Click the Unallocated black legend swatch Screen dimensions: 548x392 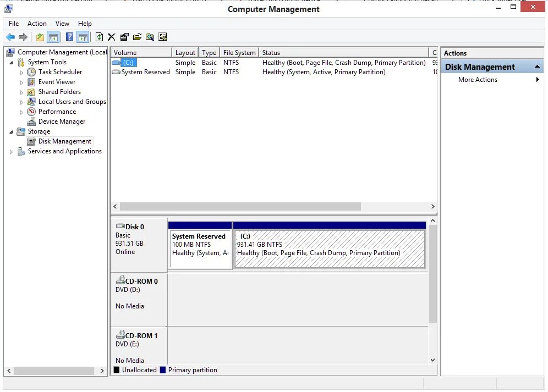click(117, 369)
